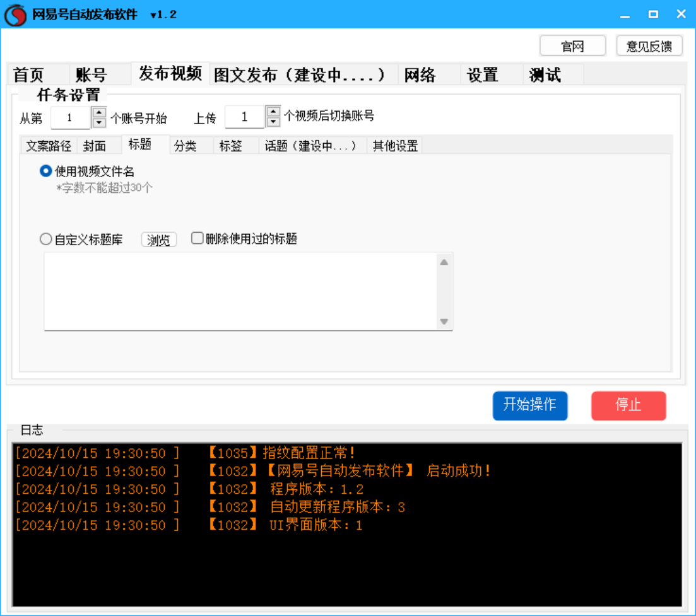The image size is (696, 616).
Task: Select the 自定义标题库 radio option
Action: [81, 240]
